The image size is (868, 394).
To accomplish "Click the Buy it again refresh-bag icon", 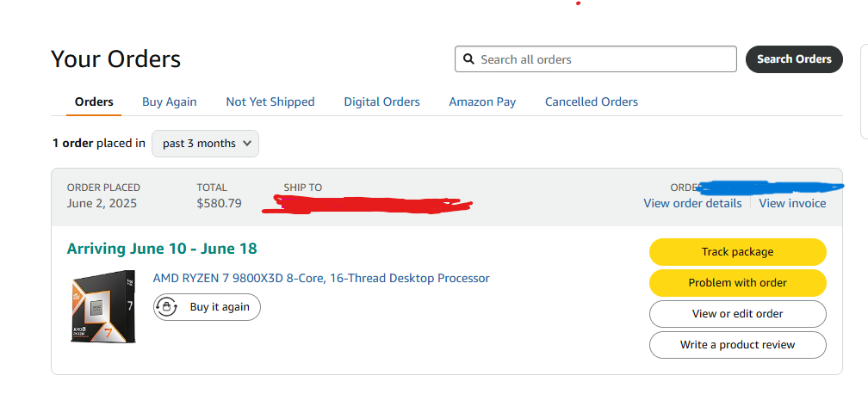I will pos(167,306).
